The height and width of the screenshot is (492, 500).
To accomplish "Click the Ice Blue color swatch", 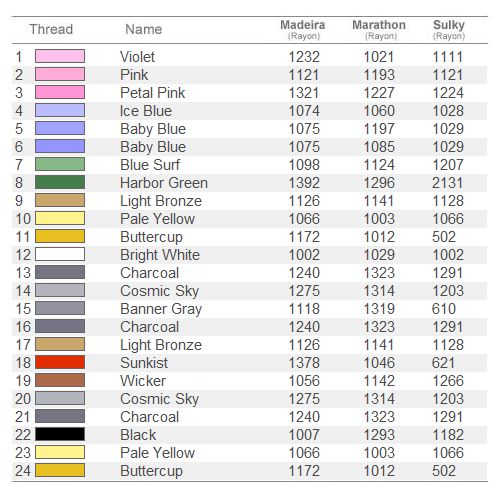I will click(60, 110).
